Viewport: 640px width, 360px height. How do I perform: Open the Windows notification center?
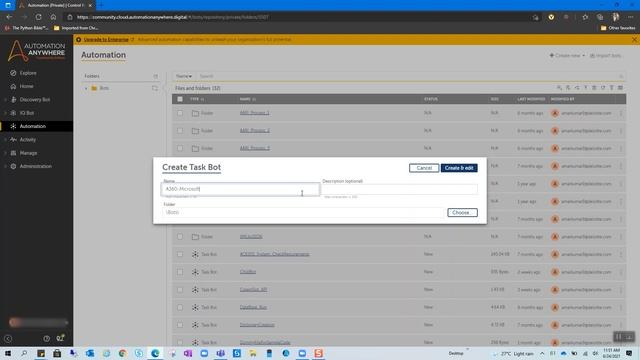tap(629, 353)
